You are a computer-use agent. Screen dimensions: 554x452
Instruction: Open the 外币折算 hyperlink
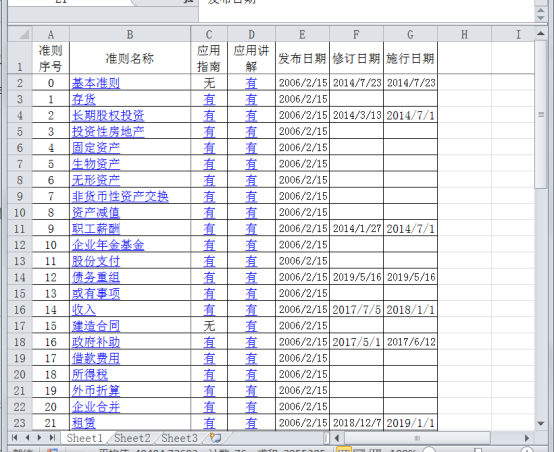click(96, 391)
